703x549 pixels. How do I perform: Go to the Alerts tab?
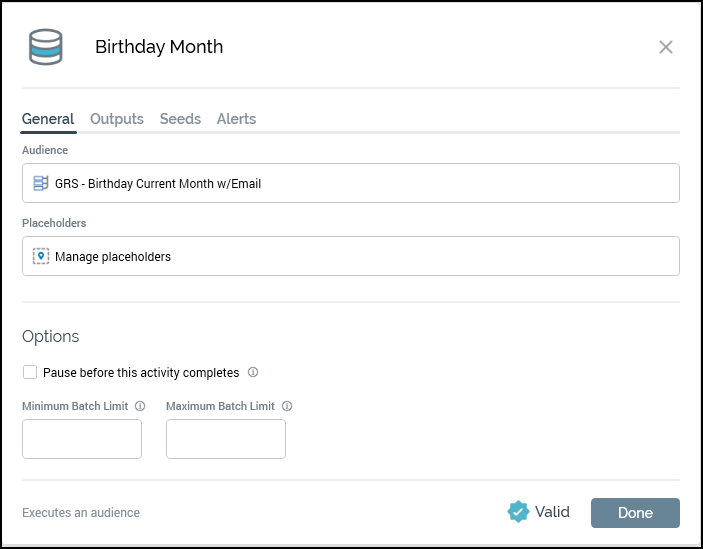point(236,119)
